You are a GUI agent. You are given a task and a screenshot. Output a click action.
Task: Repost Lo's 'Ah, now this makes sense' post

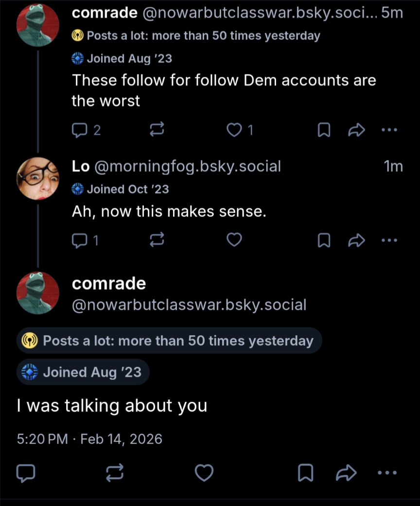coord(157,240)
